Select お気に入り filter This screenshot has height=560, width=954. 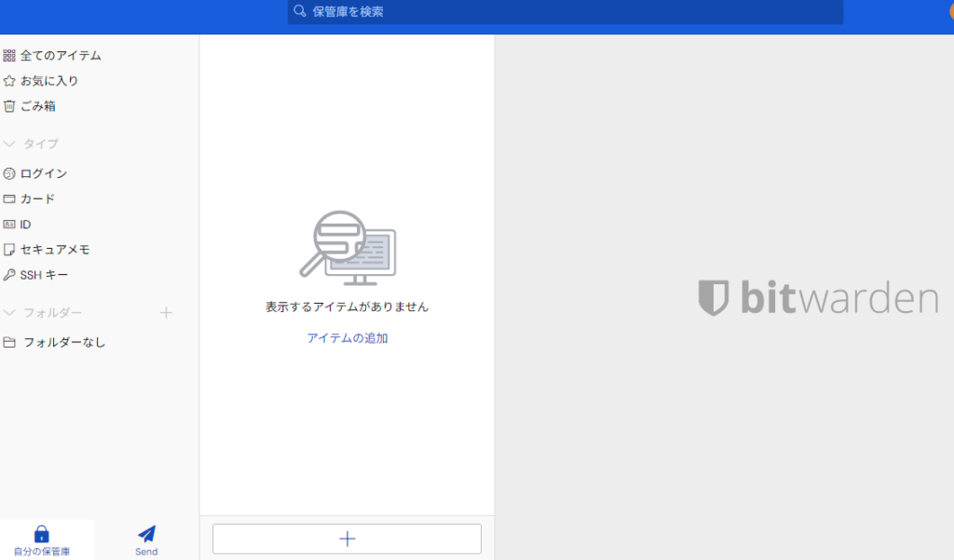[x=49, y=81]
